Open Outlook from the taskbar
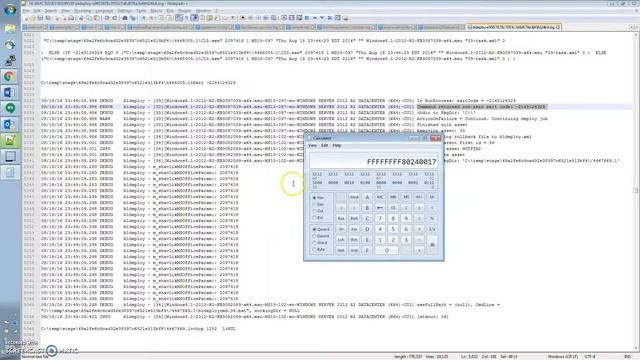 pyautogui.click(x=10, y=124)
